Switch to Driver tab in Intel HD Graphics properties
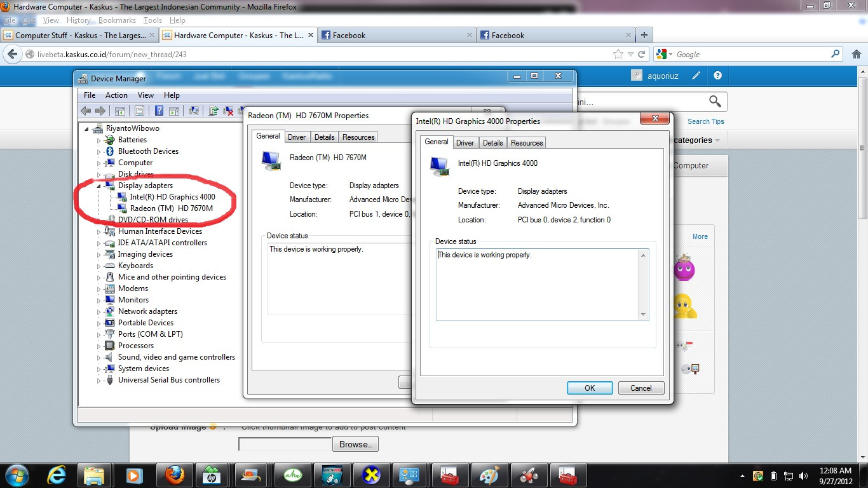The width and height of the screenshot is (868, 488). tap(465, 143)
